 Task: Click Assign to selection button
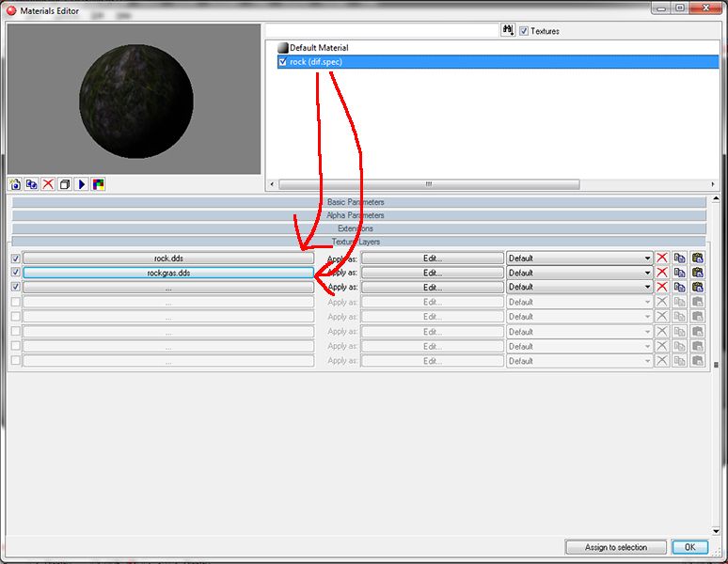[616, 547]
